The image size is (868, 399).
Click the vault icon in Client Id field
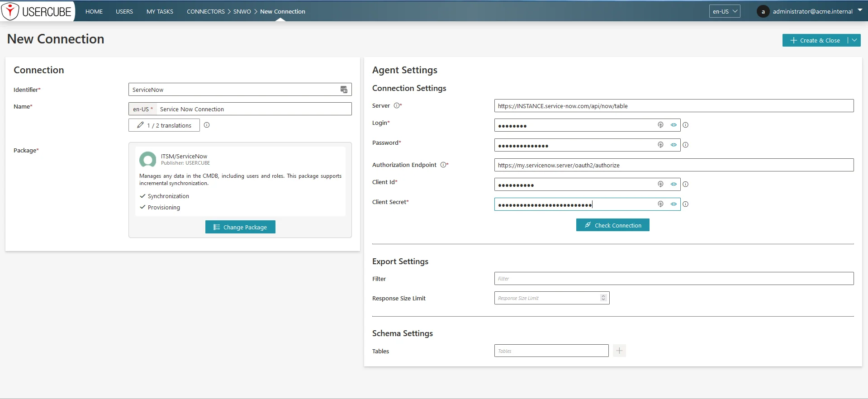(660, 184)
